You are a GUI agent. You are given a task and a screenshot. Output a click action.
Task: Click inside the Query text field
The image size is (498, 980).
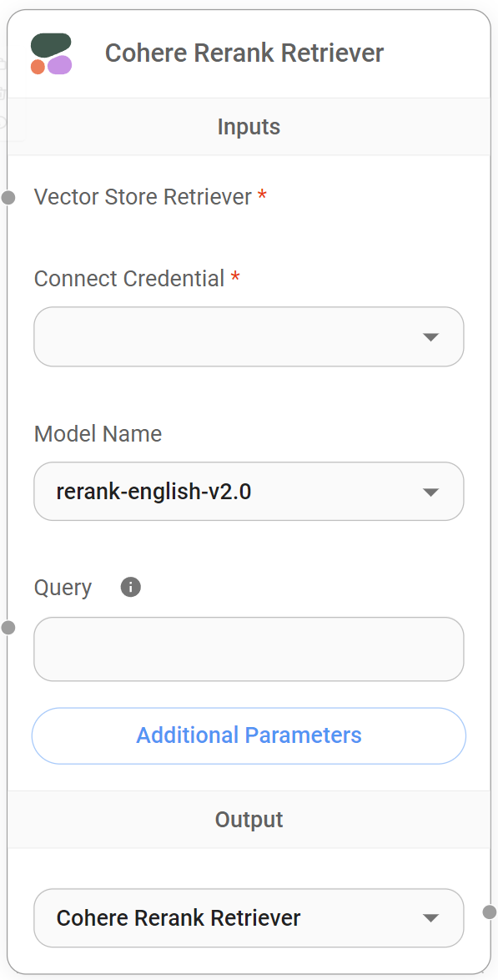(x=249, y=649)
